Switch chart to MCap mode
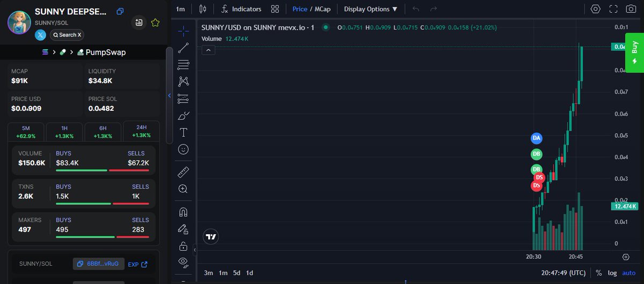Screen dimensions: 644x284 (322, 9)
